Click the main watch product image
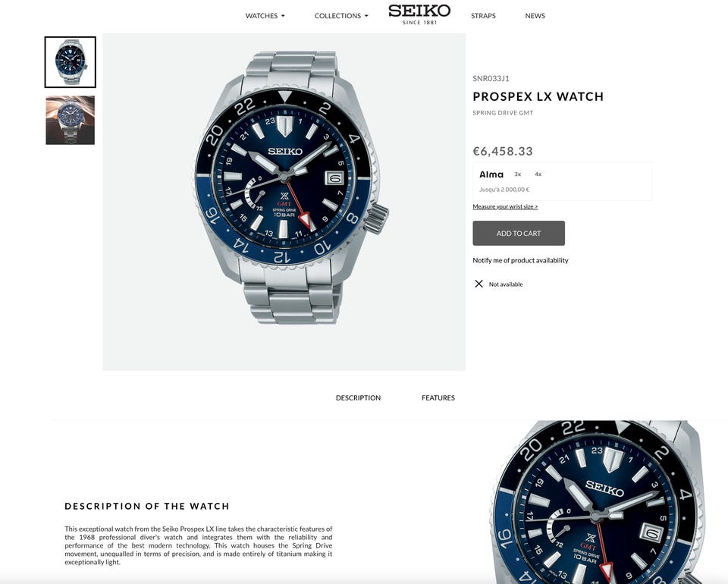Image resolution: width=728 pixels, height=584 pixels. point(284,202)
